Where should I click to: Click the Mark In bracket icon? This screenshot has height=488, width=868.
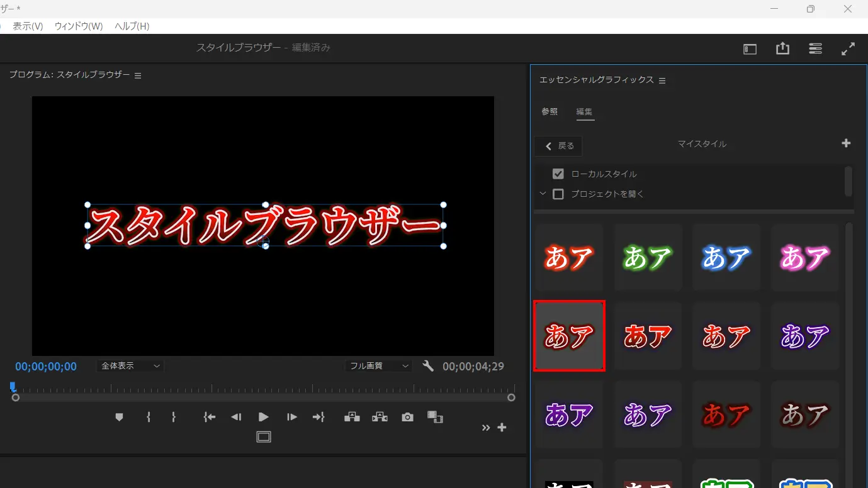click(x=148, y=417)
